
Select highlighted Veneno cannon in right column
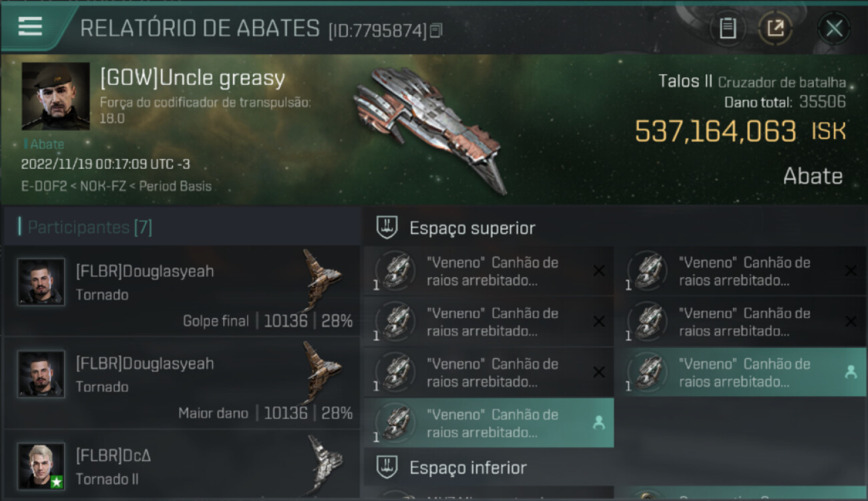pyautogui.click(x=742, y=372)
